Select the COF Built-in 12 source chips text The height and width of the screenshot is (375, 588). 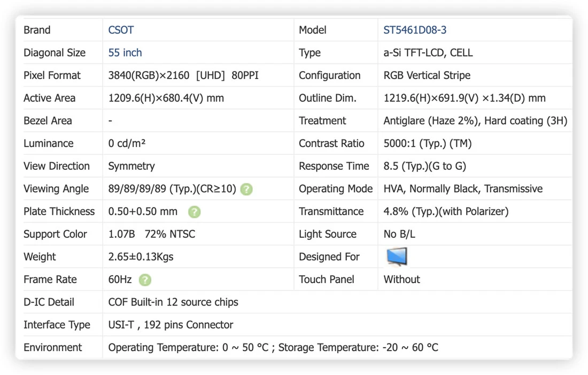(x=173, y=302)
